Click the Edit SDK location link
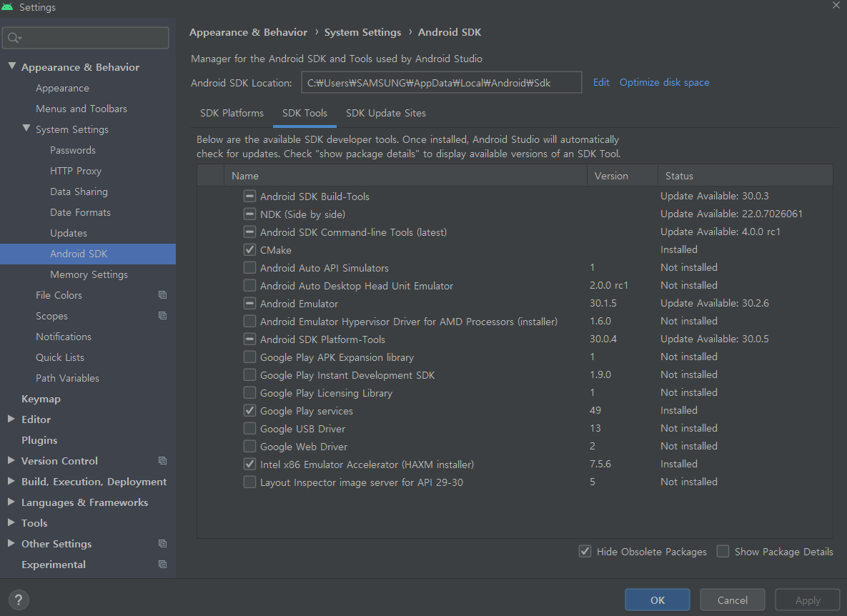Viewport: 847px width, 616px height. (600, 82)
